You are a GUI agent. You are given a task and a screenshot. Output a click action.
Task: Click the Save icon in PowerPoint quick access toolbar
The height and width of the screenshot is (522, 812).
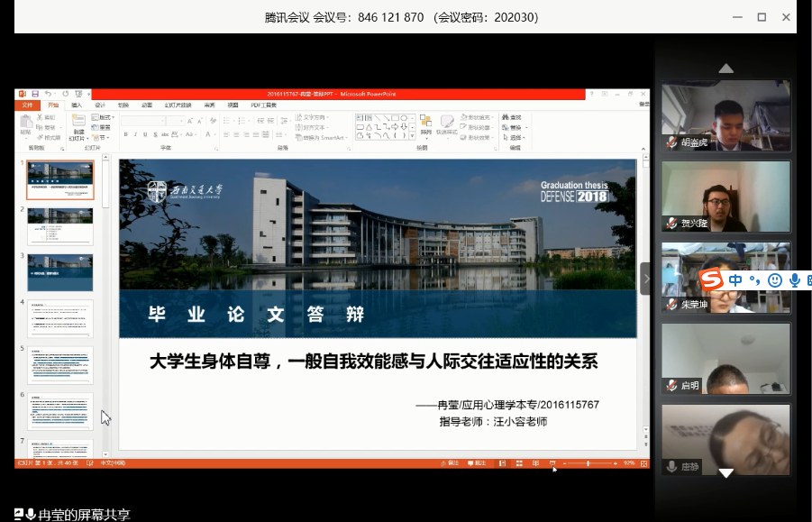pos(34,94)
